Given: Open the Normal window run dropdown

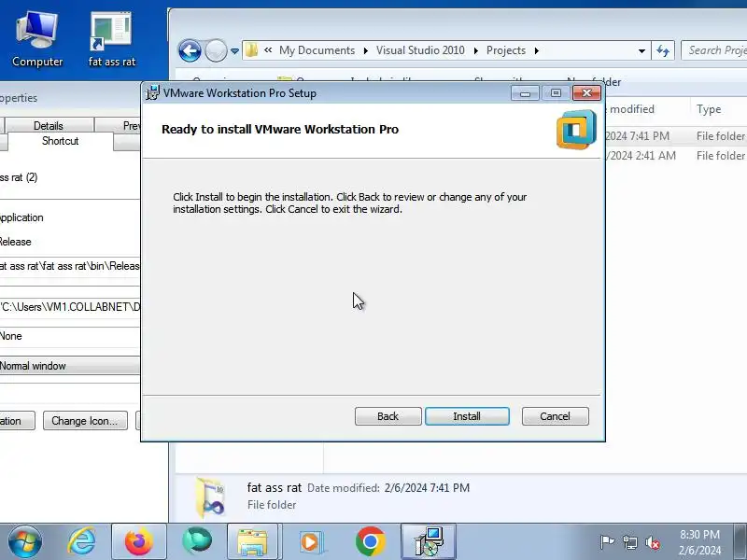Looking at the screenshot, I should (69, 366).
